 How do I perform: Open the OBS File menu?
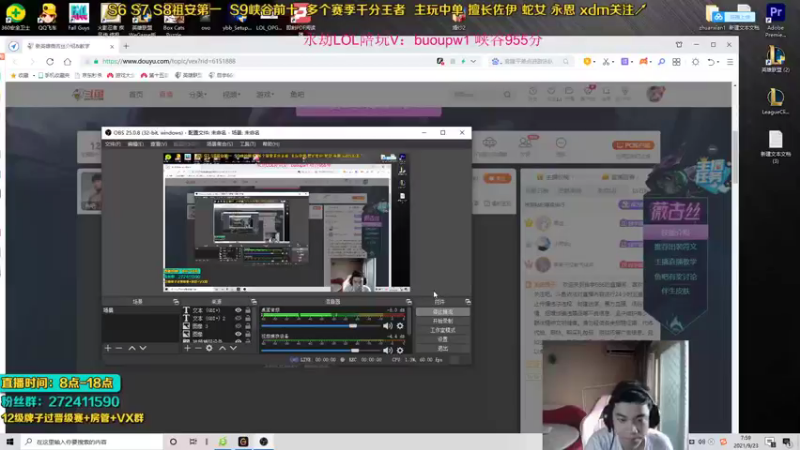point(113,144)
